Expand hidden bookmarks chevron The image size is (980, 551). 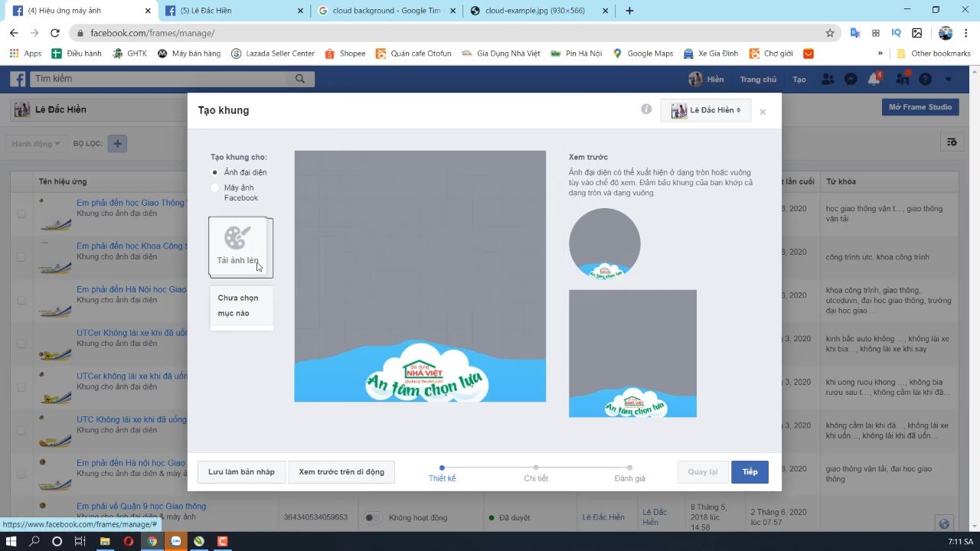tap(880, 54)
